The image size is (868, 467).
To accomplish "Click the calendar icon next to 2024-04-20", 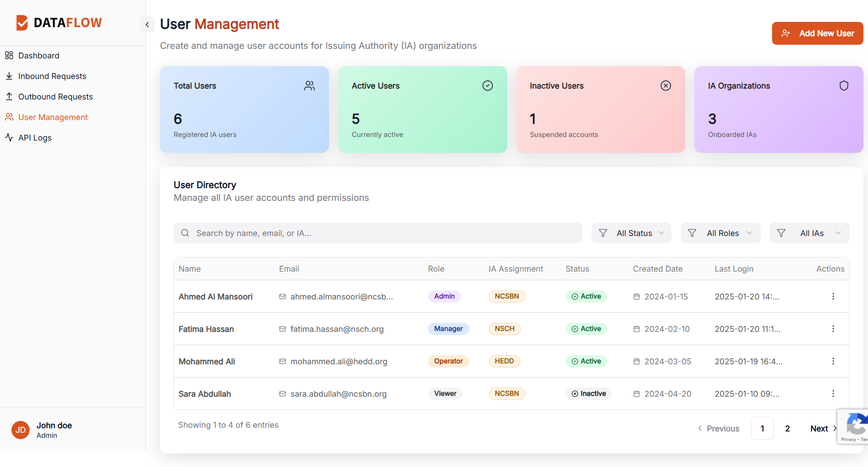I will (636, 394).
